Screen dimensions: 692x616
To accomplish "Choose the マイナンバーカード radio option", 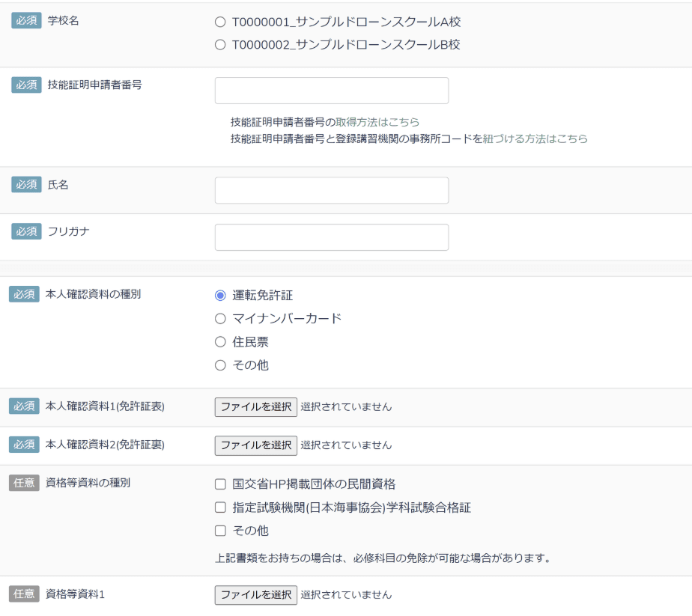I will 220,319.
